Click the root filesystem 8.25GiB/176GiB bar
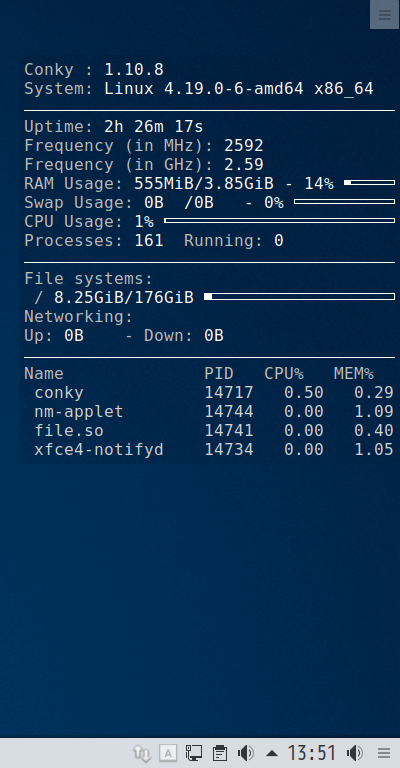The width and height of the screenshot is (400, 768). click(x=299, y=296)
